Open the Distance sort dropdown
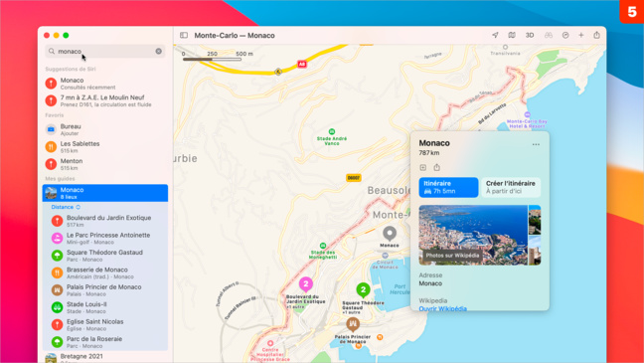 click(x=66, y=207)
